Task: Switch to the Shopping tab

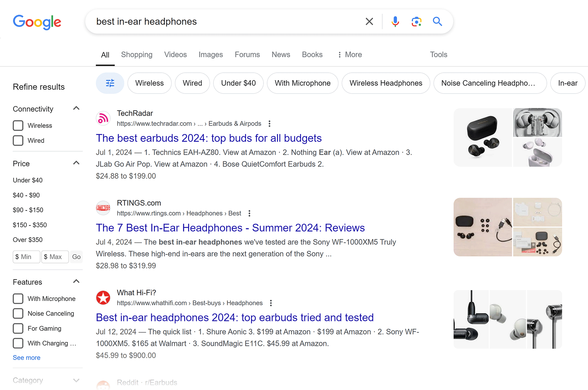Action: tap(136, 54)
